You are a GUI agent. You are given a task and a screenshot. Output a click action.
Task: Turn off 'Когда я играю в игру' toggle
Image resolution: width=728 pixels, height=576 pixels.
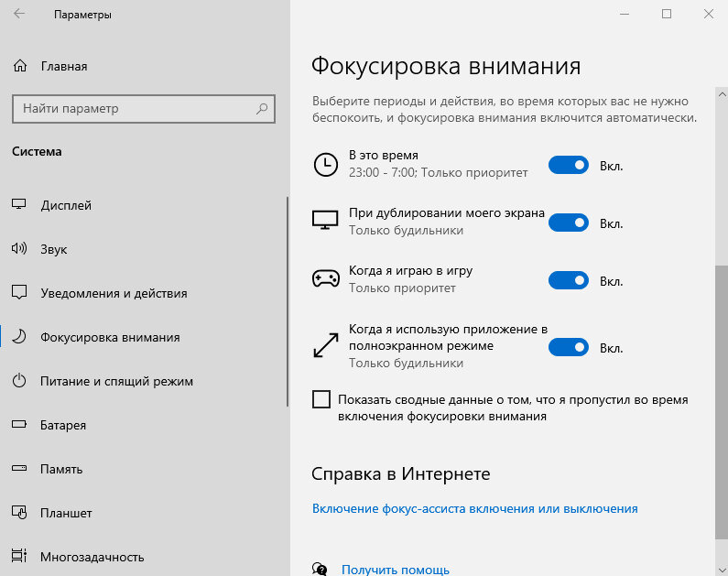coord(569,280)
